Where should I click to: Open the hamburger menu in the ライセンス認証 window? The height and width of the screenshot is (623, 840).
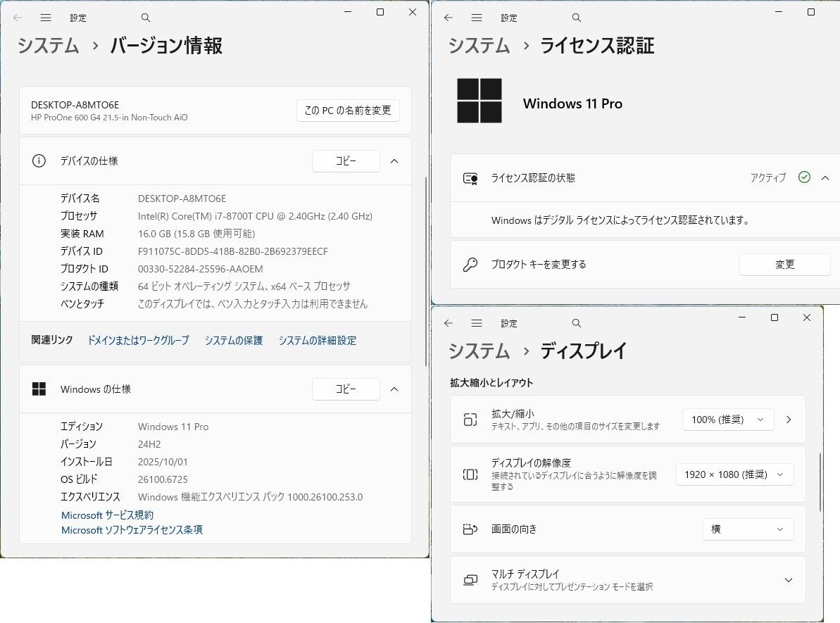477,18
